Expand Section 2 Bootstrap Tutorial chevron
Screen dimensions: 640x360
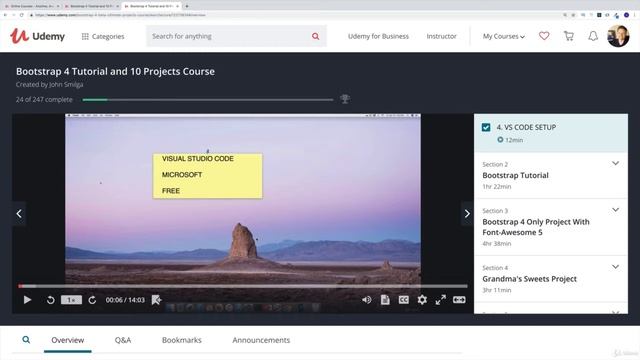pos(616,163)
